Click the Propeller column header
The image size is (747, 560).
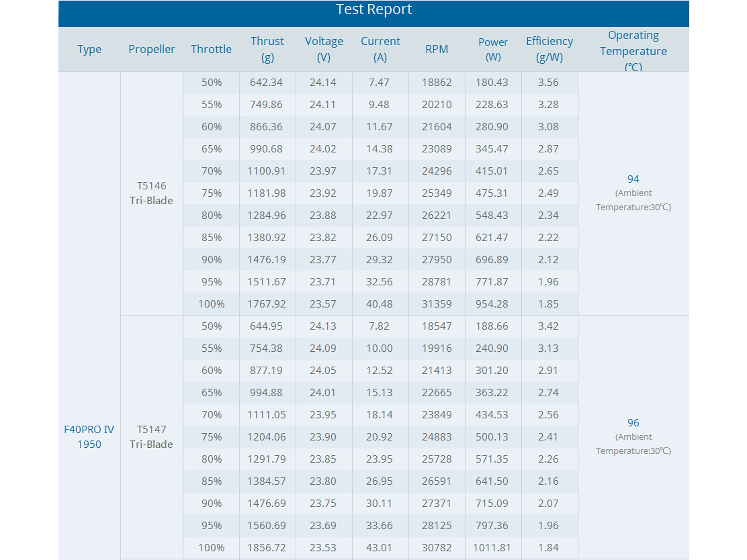click(x=151, y=49)
